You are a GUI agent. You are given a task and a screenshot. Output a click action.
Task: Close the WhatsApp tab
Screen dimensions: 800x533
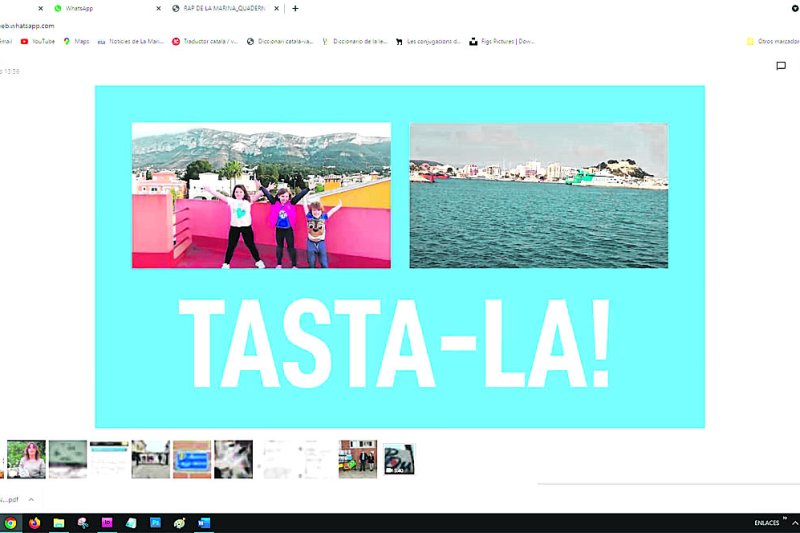pyautogui.click(x=158, y=8)
